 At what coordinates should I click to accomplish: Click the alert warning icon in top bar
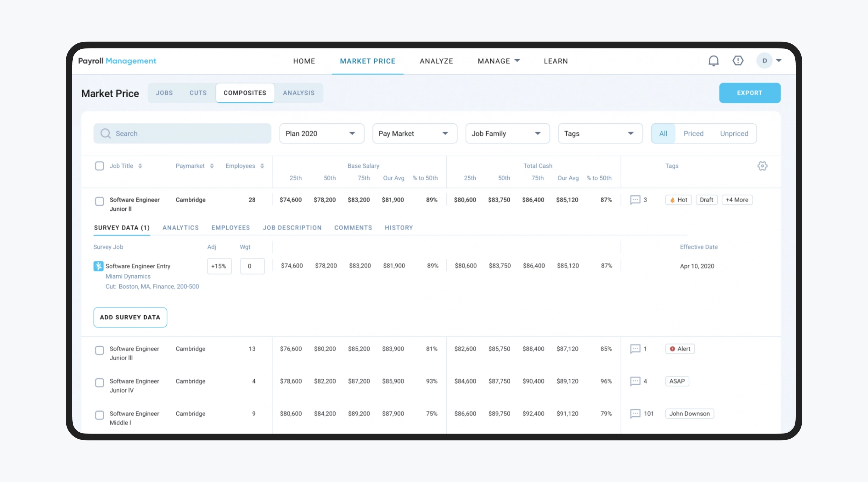[738, 61]
